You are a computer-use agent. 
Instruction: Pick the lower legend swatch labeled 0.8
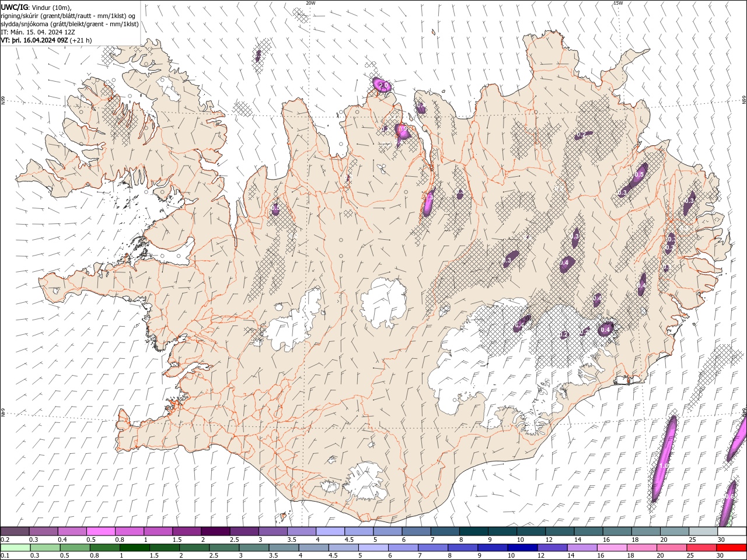[x=104, y=548]
